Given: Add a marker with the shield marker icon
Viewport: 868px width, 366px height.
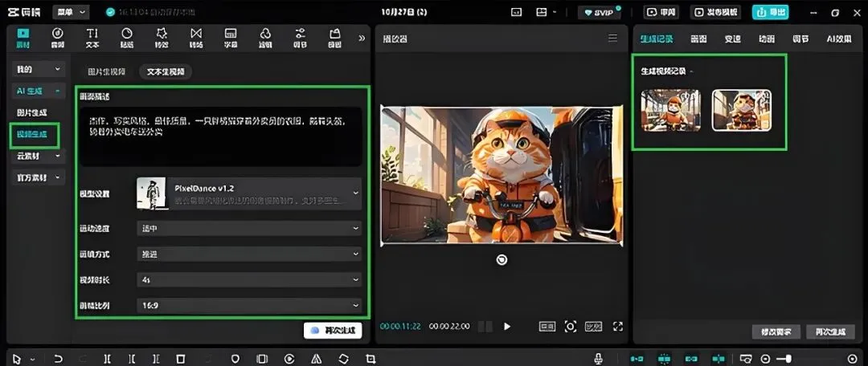Looking at the screenshot, I should [x=235, y=359].
